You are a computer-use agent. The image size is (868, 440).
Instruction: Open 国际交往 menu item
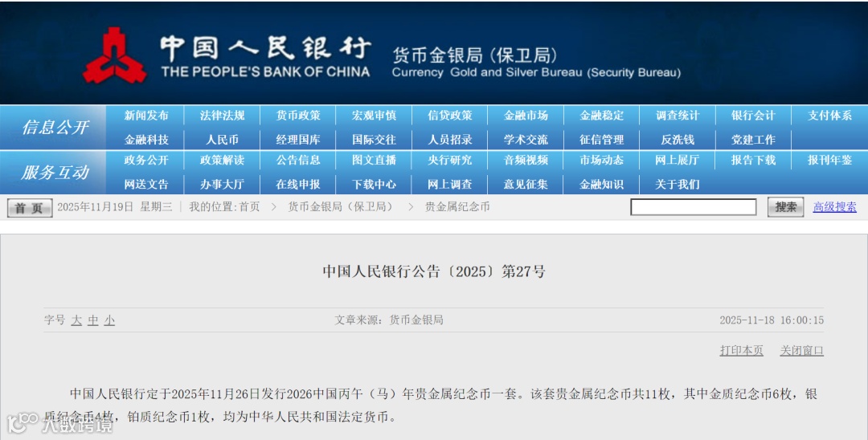point(375,140)
